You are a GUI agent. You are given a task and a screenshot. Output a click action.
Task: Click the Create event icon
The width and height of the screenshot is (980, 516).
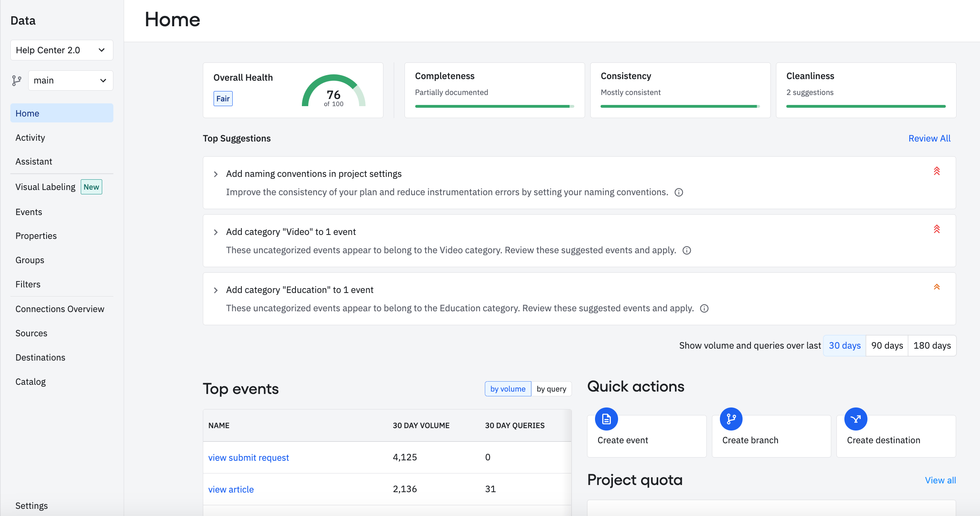(606, 419)
